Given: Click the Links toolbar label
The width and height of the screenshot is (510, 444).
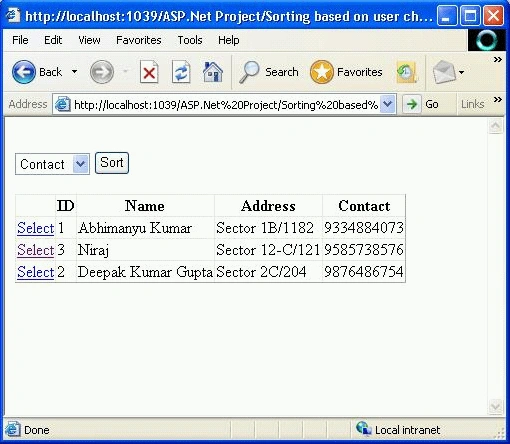Looking at the screenshot, I should (472, 104).
